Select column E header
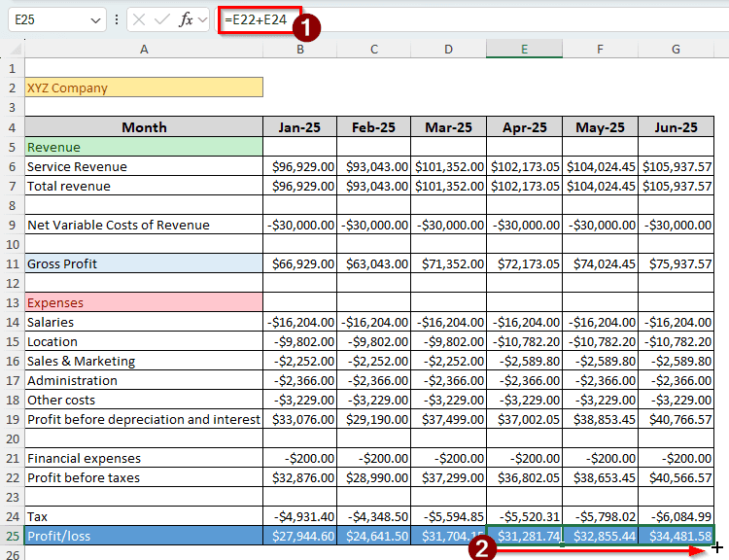This screenshot has height=560, width=729. click(524, 50)
